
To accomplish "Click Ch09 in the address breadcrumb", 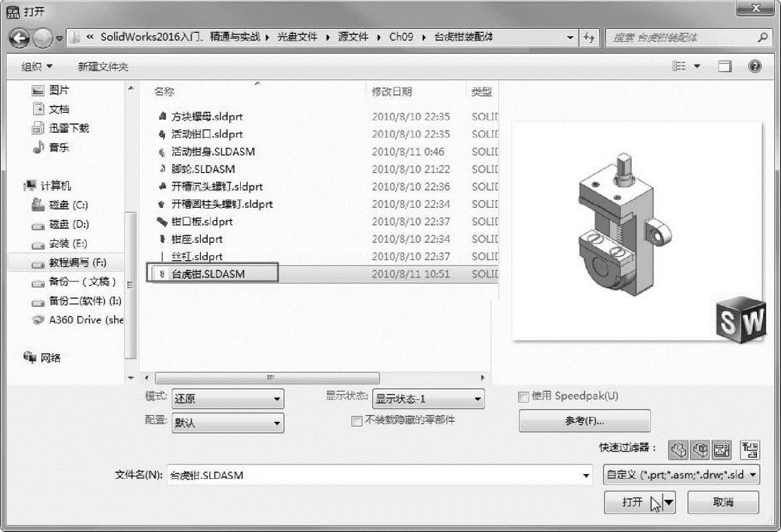I will pos(401,37).
